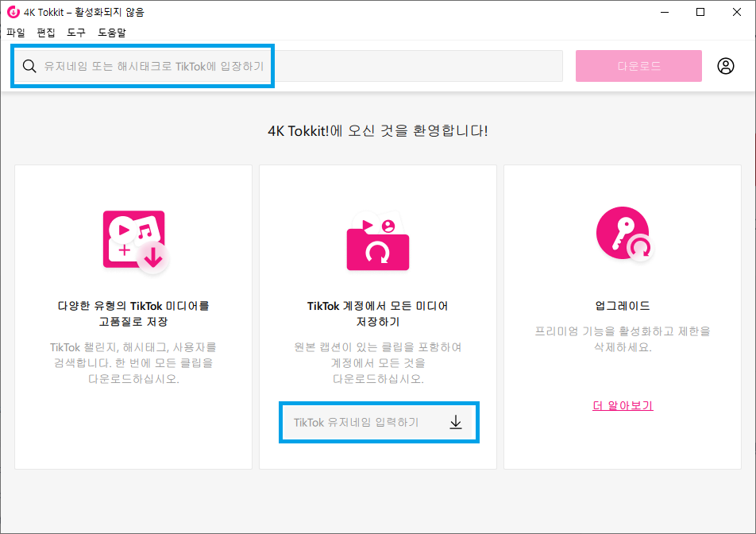The image size is (756, 534).
Task: Click the account folder sync icon
Action: (x=378, y=241)
